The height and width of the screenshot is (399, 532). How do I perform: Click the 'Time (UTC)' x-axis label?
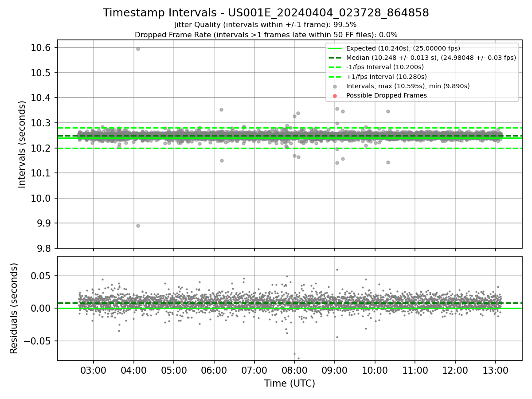click(x=289, y=383)
